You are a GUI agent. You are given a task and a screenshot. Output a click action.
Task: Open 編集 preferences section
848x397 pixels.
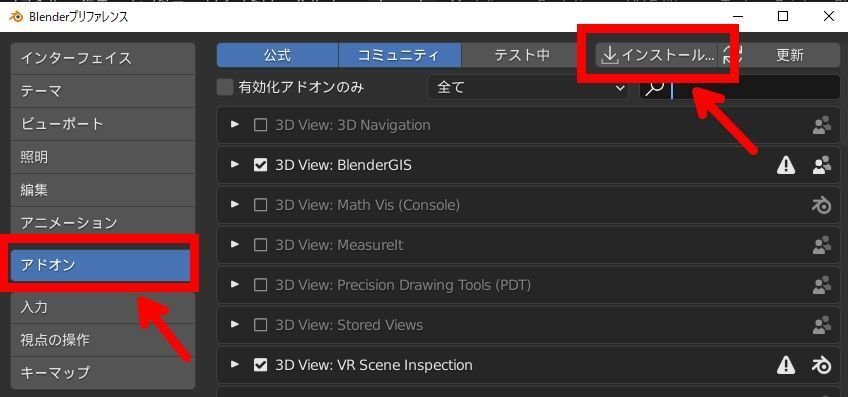coord(103,190)
